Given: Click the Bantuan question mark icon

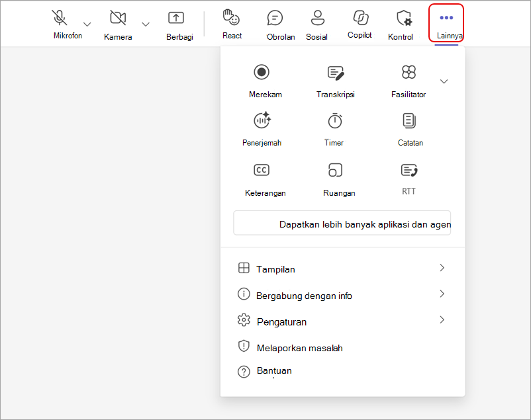Looking at the screenshot, I should 244,372.
